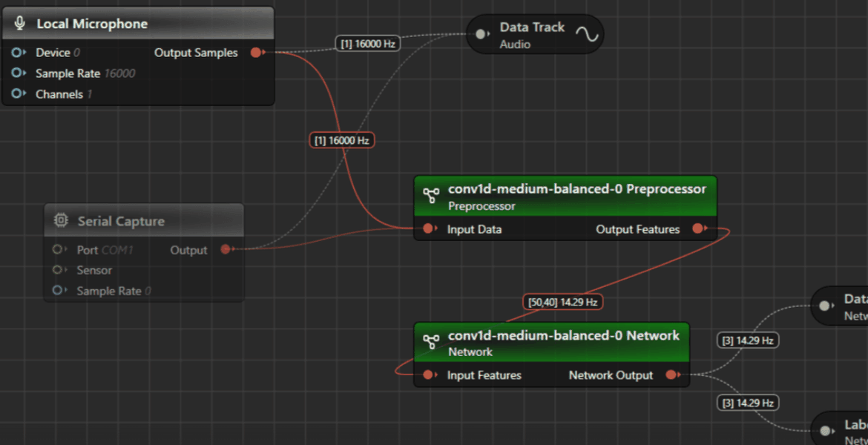Click the Network Output label
The height and width of the screenshot is (445, 868).
(611, 375)
